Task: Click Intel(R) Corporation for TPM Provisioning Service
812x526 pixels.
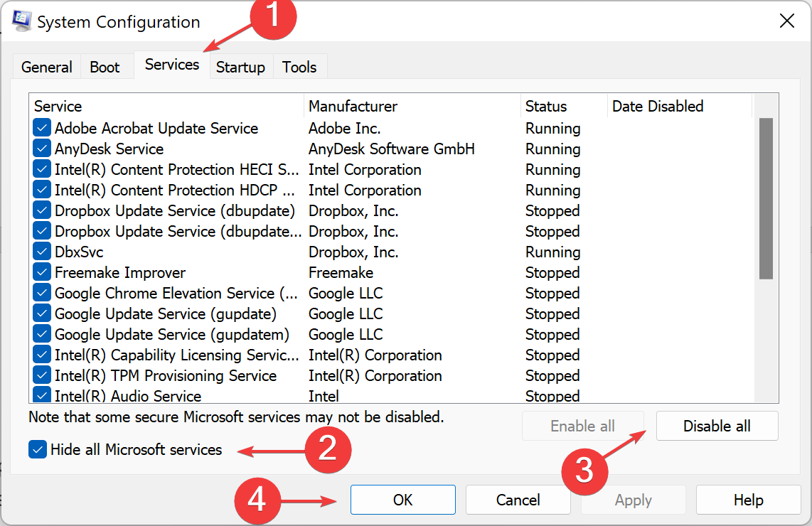Action: [375, 375]
